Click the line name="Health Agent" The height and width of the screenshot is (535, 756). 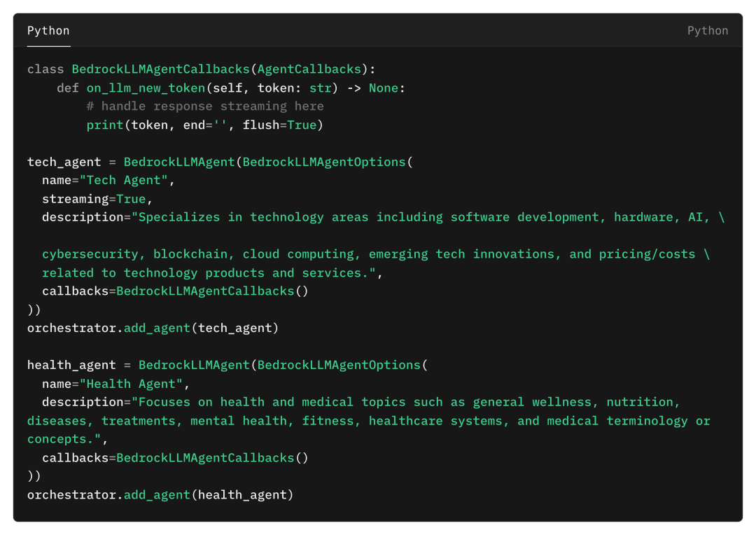coord(115,384)
